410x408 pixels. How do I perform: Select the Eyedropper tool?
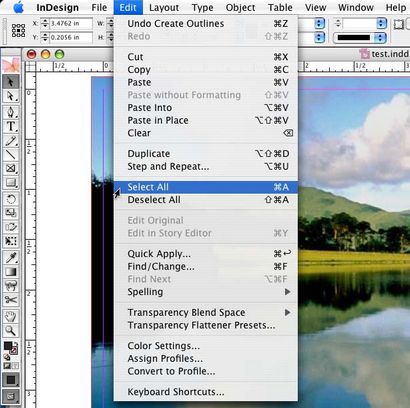coord(11,258)
